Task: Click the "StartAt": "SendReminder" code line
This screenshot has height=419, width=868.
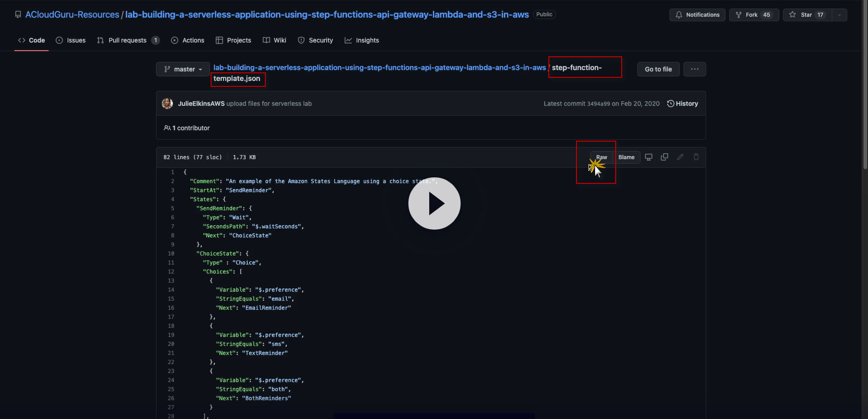Action: coord(232,190)
